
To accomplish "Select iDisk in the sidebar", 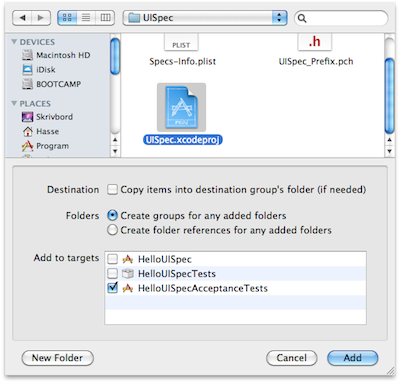I will coord(39,70).
